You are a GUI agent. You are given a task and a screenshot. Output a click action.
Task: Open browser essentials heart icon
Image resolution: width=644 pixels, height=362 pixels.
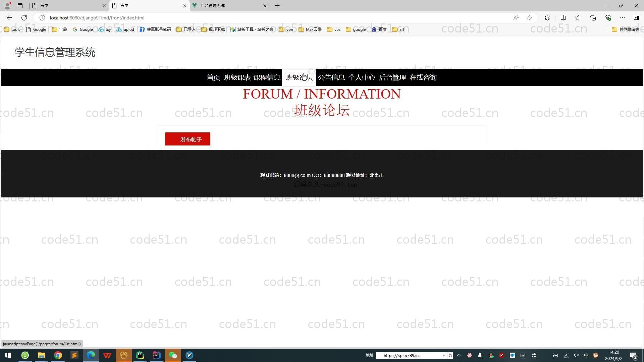click(608, 18)
